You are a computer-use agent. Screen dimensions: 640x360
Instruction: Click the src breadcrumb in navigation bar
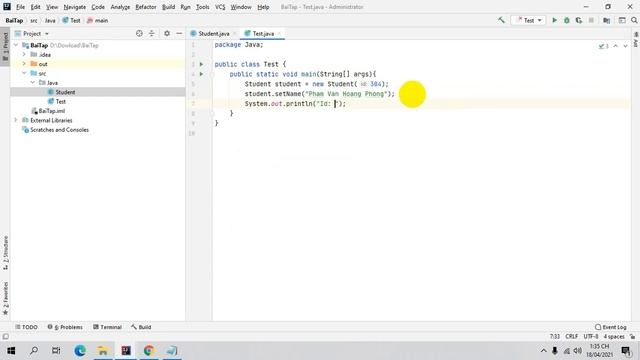pyautogui.click(x=34, y=20)
